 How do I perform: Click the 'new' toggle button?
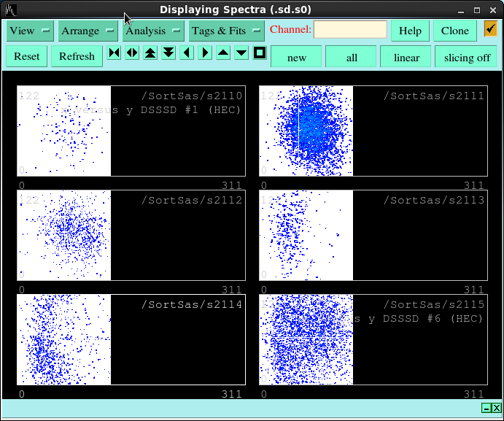(x=296, y=57)
